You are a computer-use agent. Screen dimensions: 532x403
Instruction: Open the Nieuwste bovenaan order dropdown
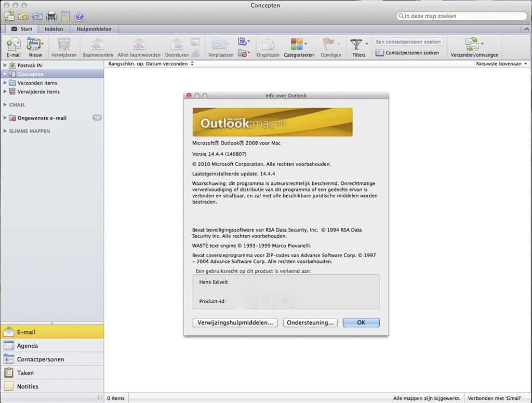click(x=501, y=63)
